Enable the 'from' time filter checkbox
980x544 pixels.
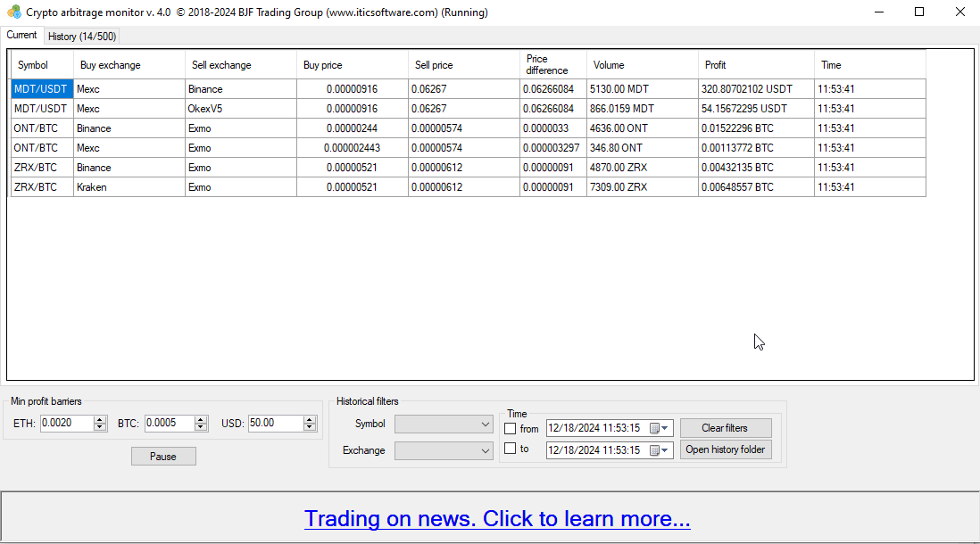pos(511,428)
